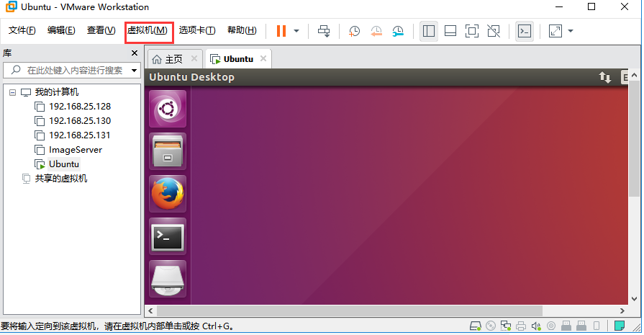Viewport: 644px width, 335px height.
Task: Enter full screen mode from the toolbar
Action: coord(472,31)
